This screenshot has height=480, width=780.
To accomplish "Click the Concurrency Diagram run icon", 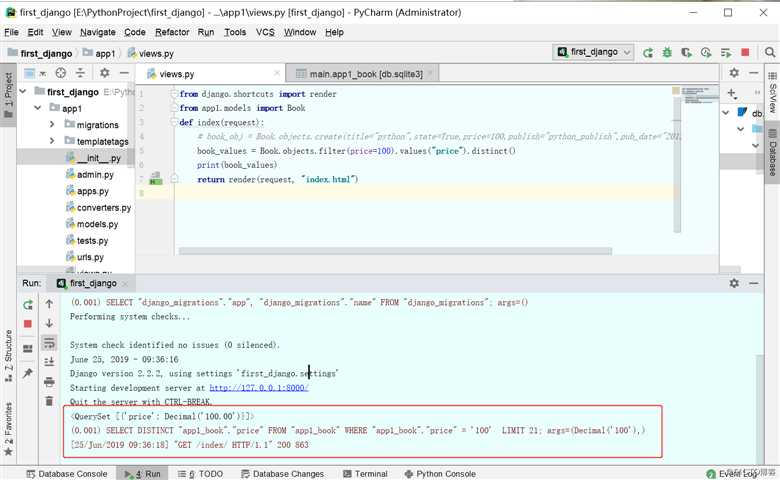I will pyautogui.click(x=726, y=52).
